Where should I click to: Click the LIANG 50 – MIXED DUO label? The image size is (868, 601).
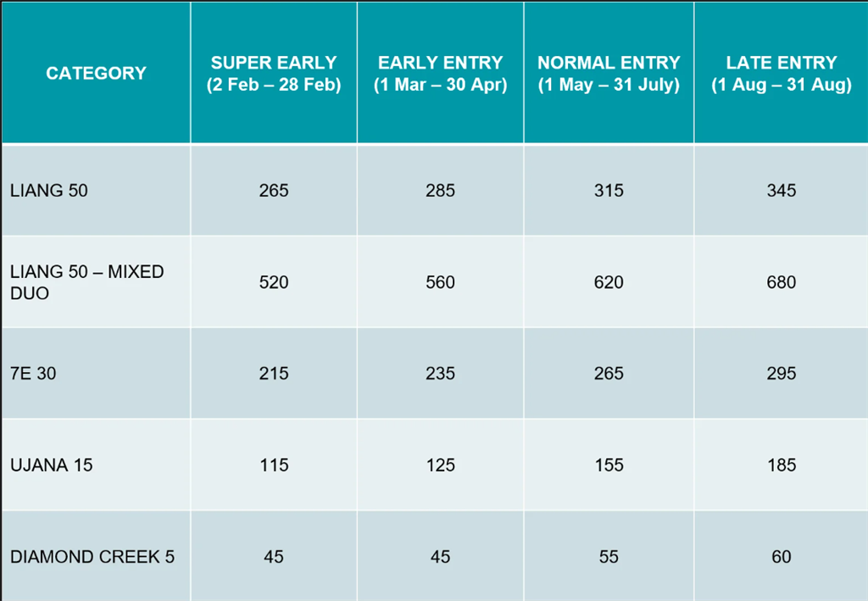(x=86, y=282)
